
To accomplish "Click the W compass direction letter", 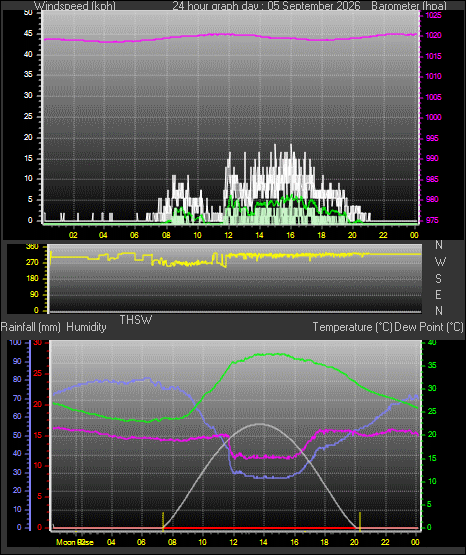I will coord(440,262).
